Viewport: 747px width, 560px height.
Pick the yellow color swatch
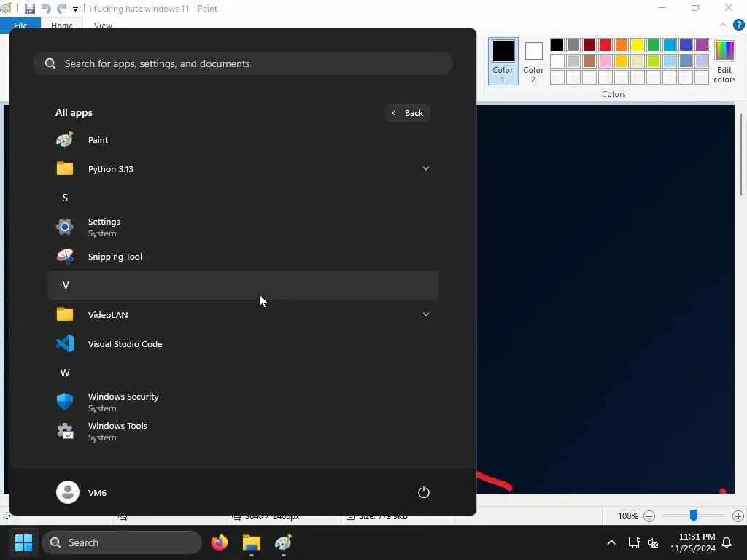637,45
